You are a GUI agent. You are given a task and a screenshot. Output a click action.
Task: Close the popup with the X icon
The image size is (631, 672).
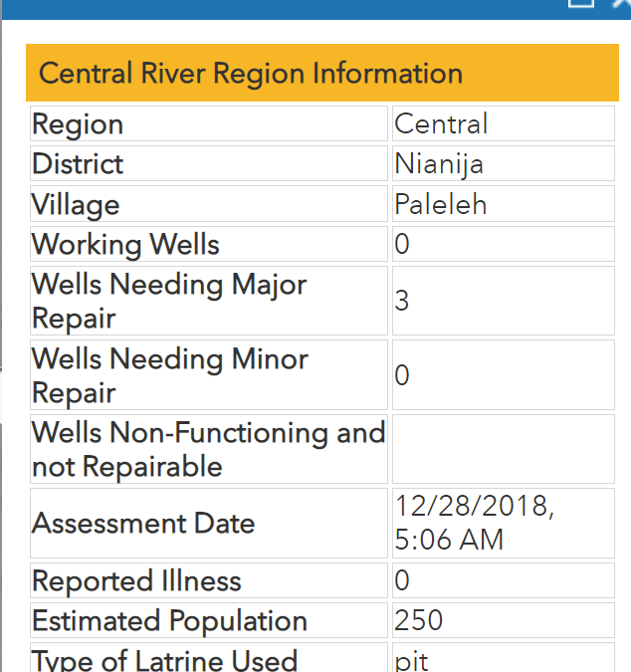coord(623,3)
